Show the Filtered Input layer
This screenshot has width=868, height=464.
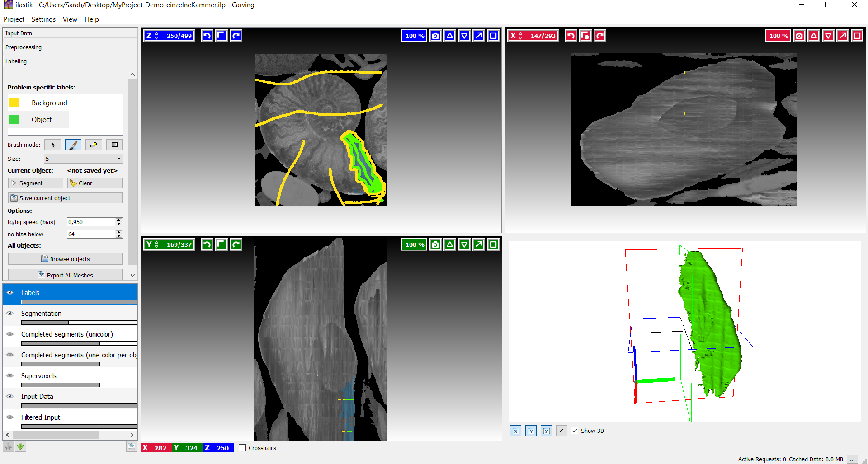point(10,417)
